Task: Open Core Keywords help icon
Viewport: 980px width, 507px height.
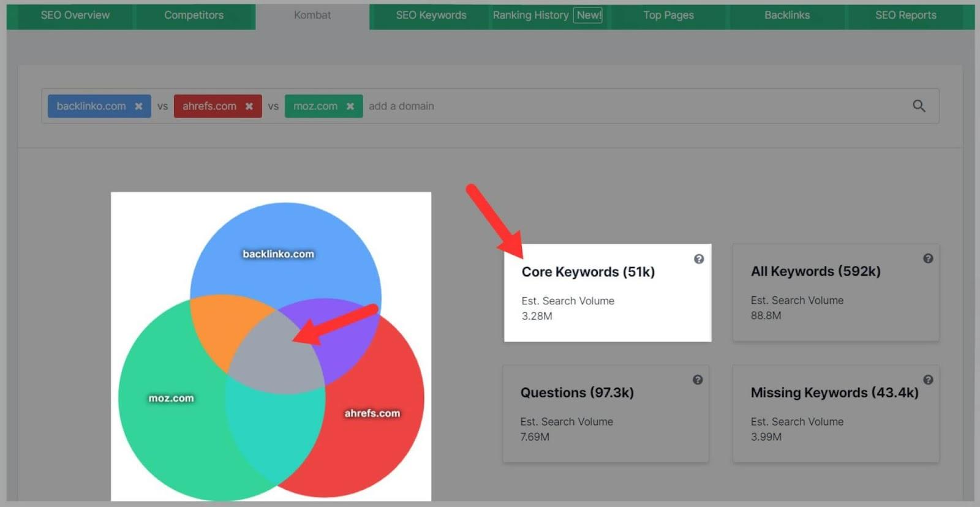Action: pos(698,259)
